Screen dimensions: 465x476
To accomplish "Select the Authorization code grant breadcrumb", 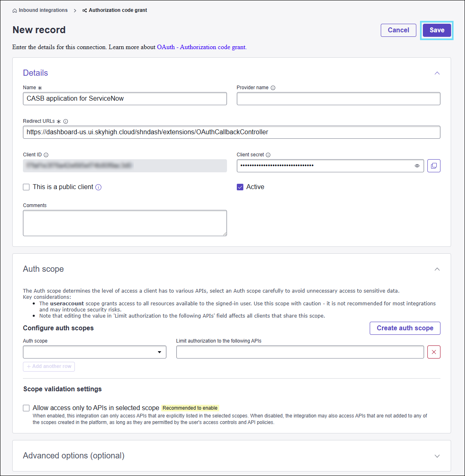I will (118, 10).
